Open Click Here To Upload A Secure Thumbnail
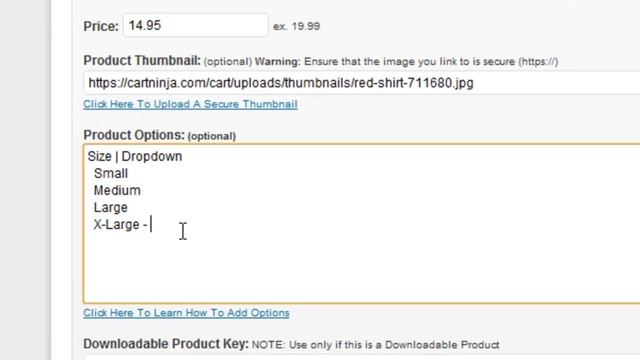This screenshot has height=360, width=640. (190, 104)
